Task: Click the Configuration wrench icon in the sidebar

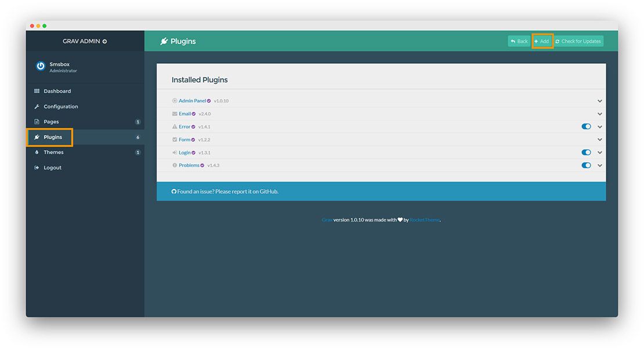Action: point(38,106)
